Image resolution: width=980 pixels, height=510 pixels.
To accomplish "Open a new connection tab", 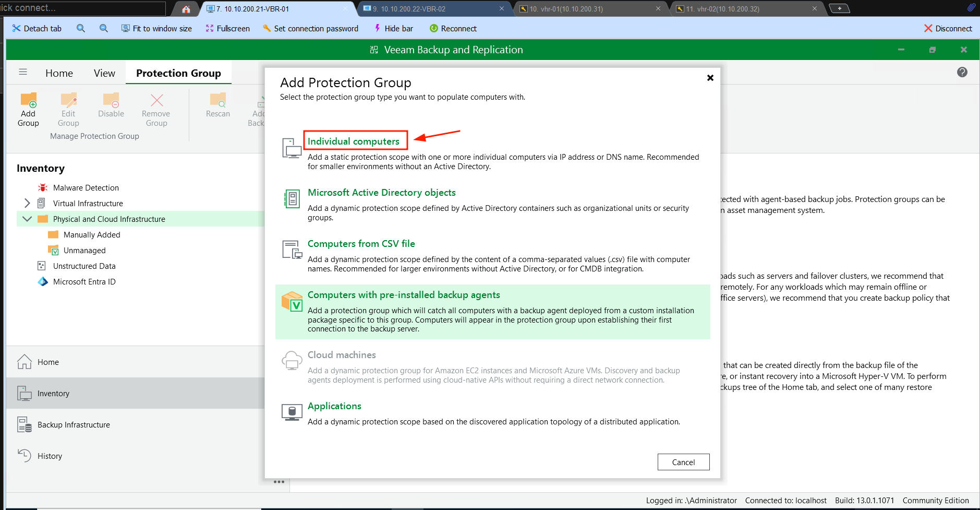I will (x=839, y=8).
